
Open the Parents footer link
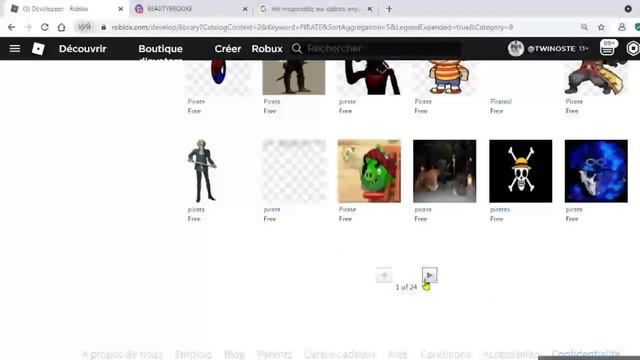pyautogui.click(x=274, y=354)
